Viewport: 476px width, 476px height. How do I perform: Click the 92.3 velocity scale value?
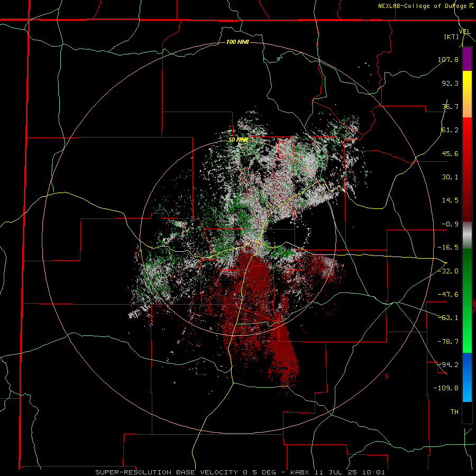[x=450, y=83]
